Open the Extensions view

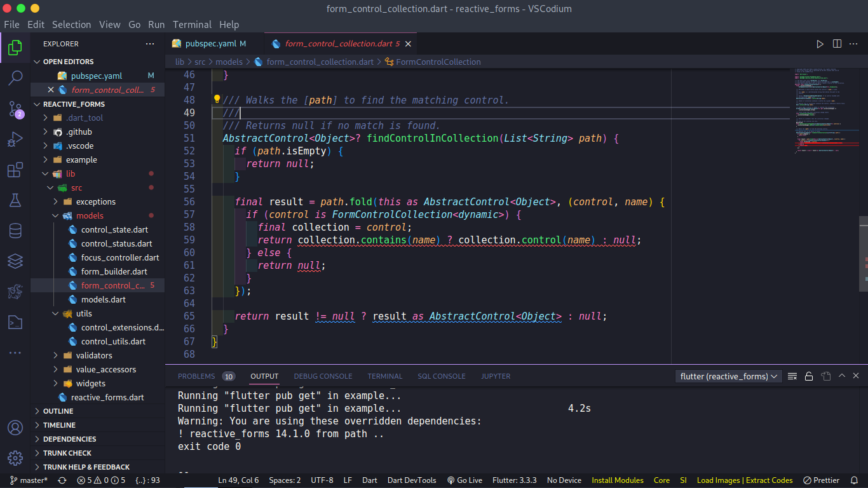coord(15,170)
